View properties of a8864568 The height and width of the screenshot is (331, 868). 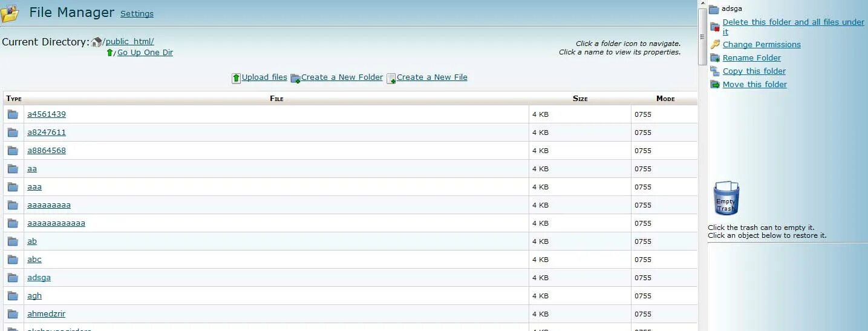click(x=47, y=151)
